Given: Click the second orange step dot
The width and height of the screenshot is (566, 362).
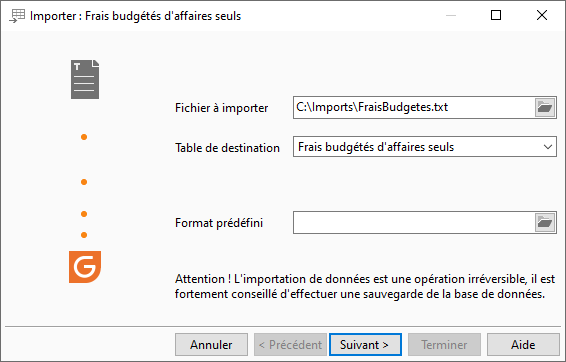Looking at the screenshot, I should (84, 182).
